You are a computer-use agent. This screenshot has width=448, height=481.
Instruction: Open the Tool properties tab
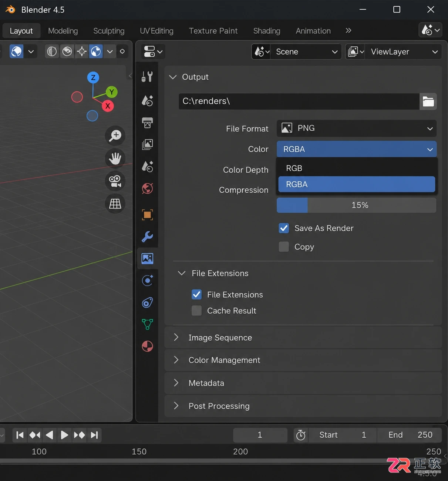coord(147,77)
